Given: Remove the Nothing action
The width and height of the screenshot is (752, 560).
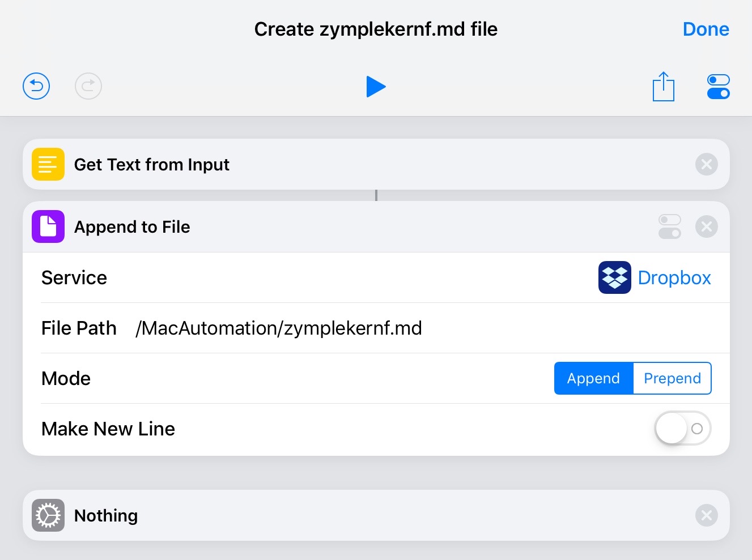Looking at the screenshot, I should click(707, 515).
